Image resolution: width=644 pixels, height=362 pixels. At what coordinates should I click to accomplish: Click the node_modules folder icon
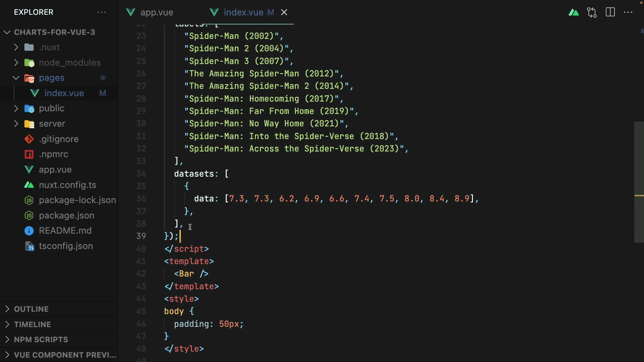[x=29, y=63]
